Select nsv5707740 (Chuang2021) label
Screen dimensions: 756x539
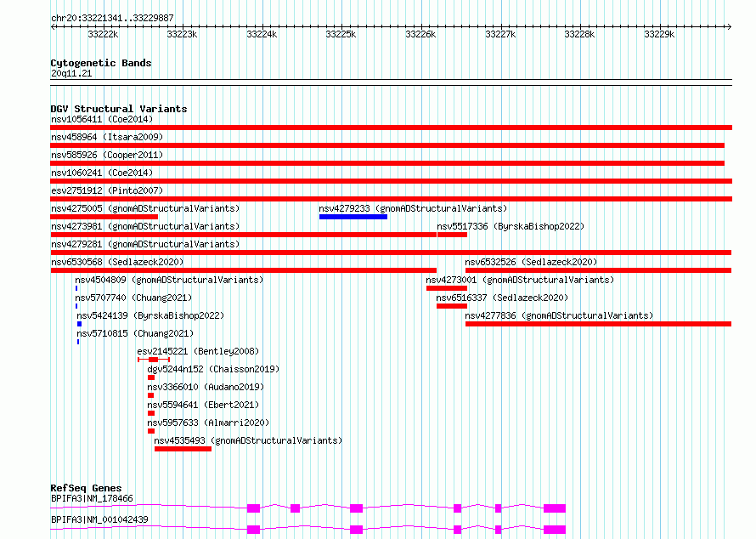(133, 298)
